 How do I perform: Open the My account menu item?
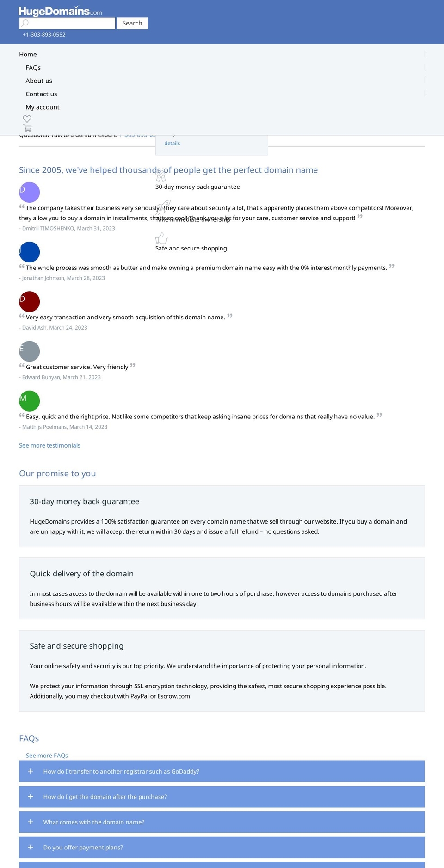tap(43, 107)
